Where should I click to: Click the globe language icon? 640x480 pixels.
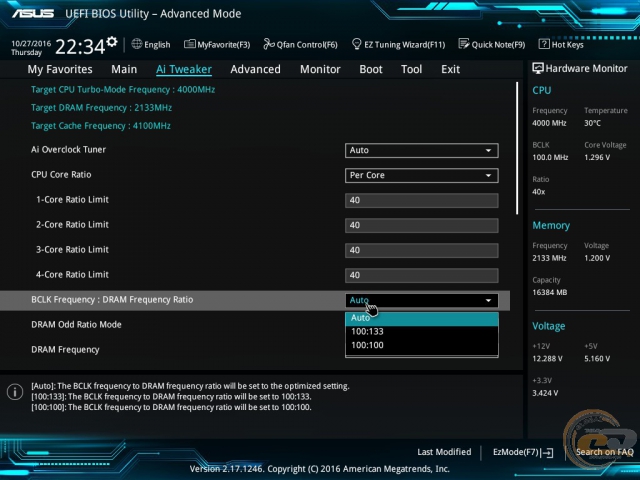[137, 44]
